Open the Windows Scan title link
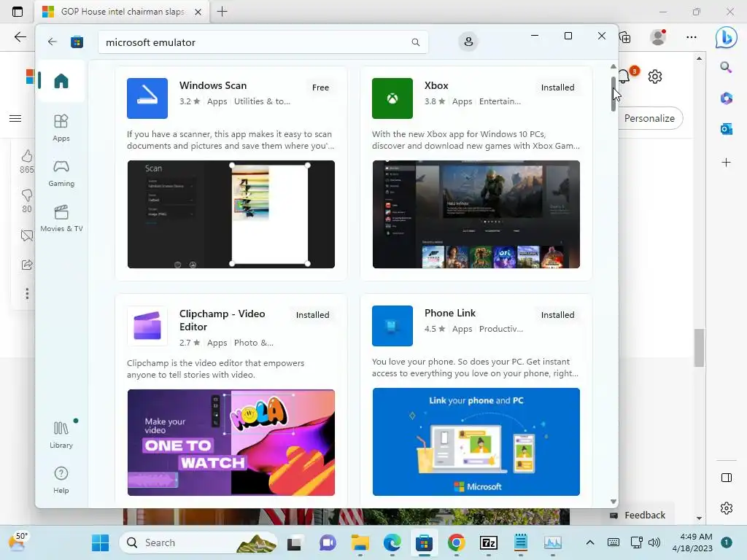747x560 pixels. (213, 86)
